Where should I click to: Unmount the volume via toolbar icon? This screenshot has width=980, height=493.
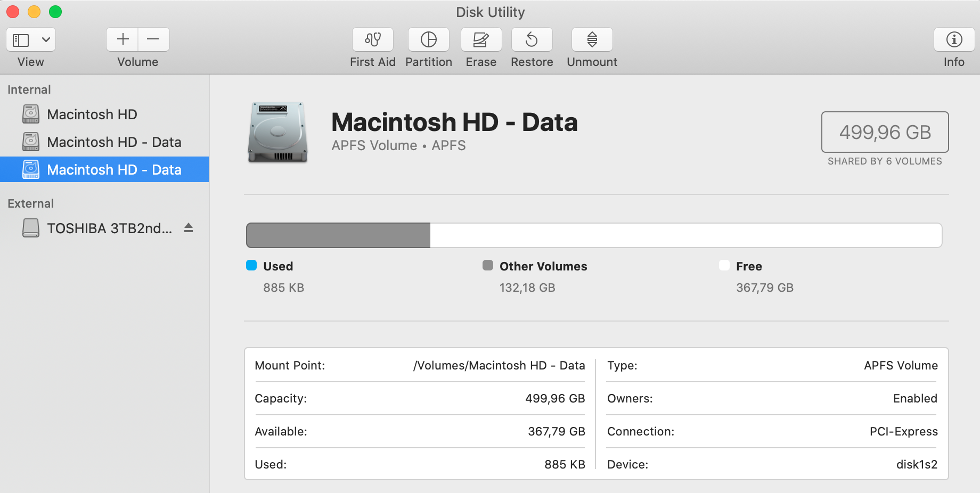[592, 39]
